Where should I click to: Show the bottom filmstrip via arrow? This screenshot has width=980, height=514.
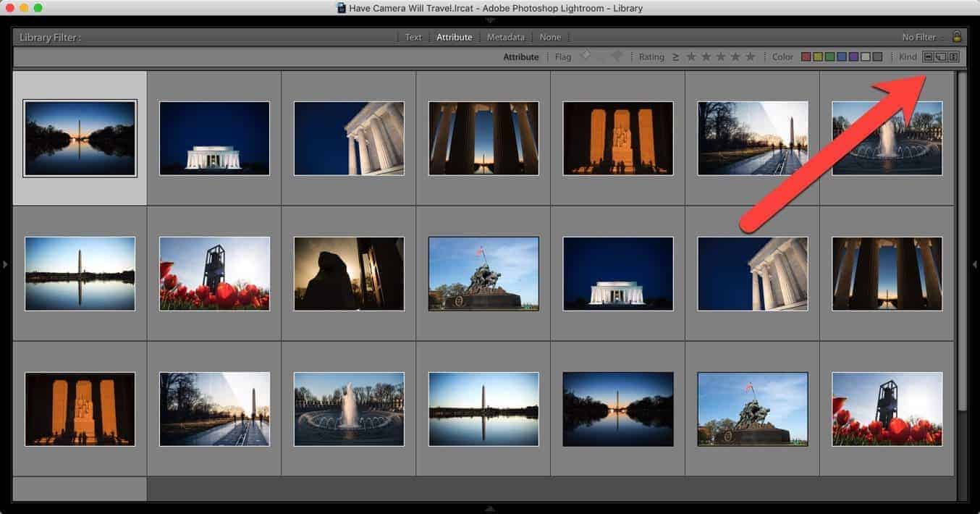tap(490, 508)
